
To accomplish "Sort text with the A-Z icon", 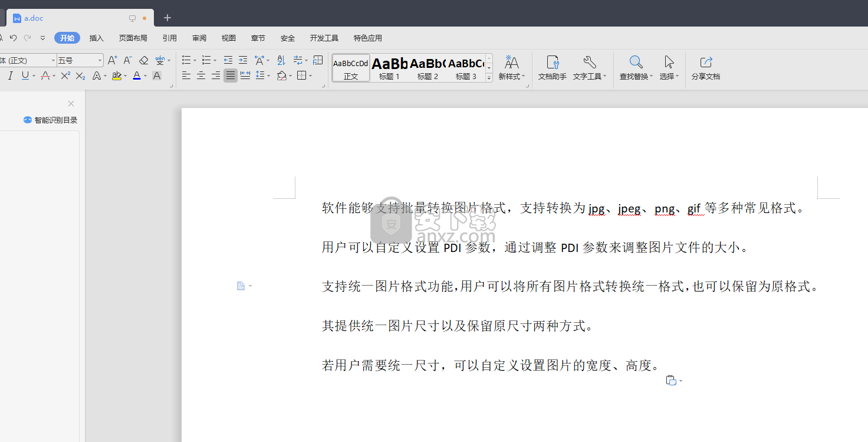I will tap(281, 60).
